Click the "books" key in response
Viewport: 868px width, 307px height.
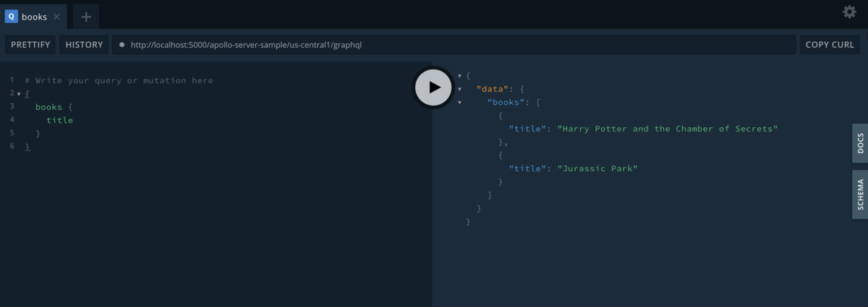point(506,102)
